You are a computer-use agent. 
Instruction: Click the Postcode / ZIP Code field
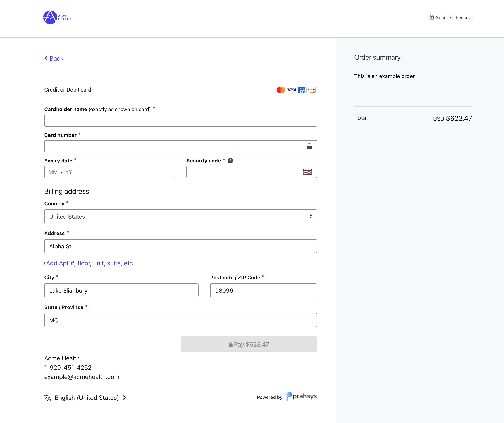point(263,290)
